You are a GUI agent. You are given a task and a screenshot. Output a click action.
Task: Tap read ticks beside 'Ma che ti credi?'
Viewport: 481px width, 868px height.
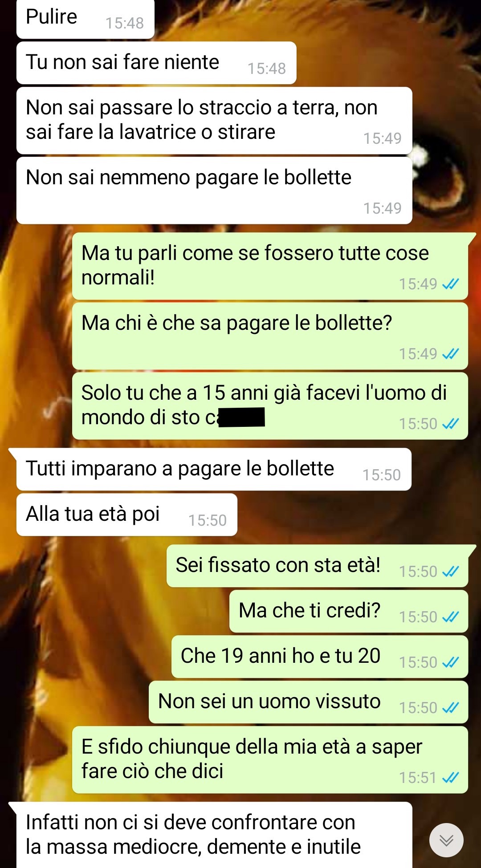pyautogui.click(x=450, y=617)
